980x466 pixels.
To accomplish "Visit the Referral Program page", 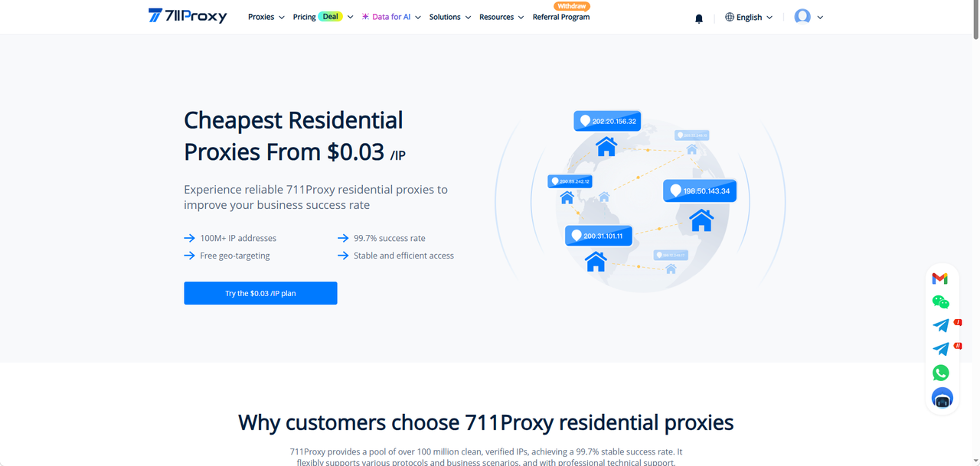I will (x=561, y=17).
